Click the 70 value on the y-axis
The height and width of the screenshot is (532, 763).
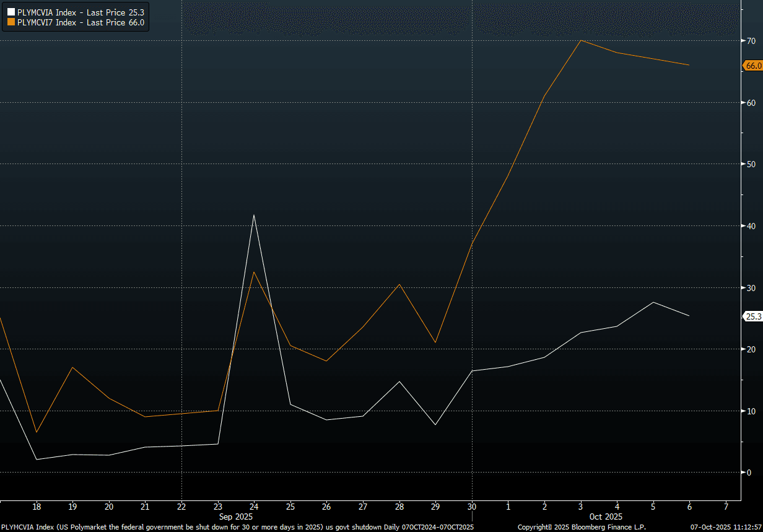751,41
